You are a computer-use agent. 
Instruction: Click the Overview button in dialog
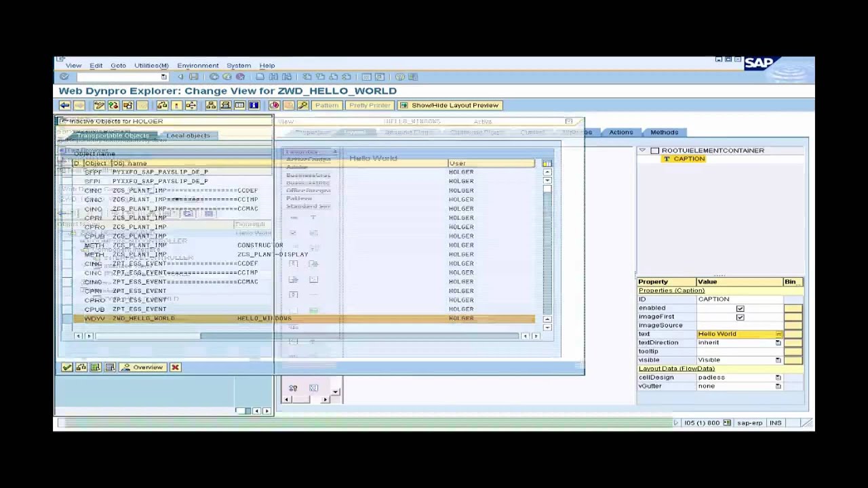point(142,367)
